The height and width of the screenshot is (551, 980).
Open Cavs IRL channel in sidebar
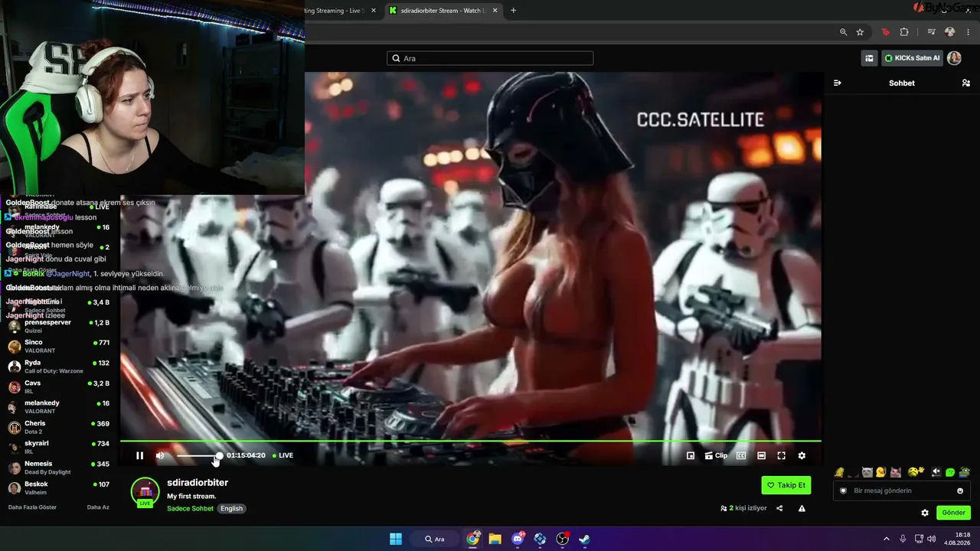point(59,386)
